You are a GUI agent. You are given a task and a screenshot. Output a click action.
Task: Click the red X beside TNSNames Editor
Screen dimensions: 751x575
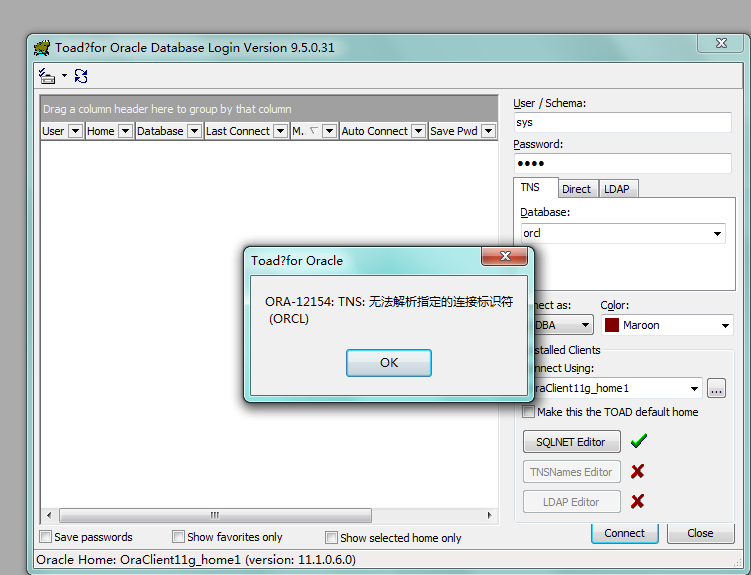[x=637, y=471]
